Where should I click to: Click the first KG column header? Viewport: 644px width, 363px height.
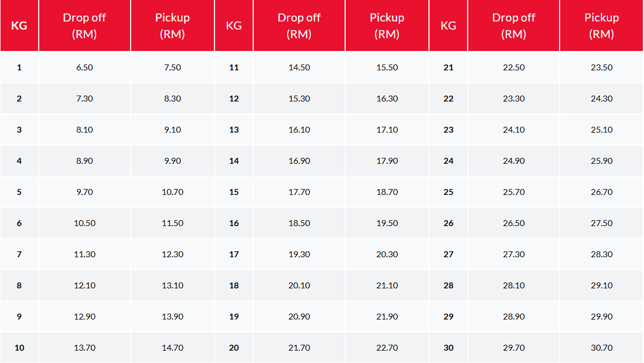pos(19,26)
